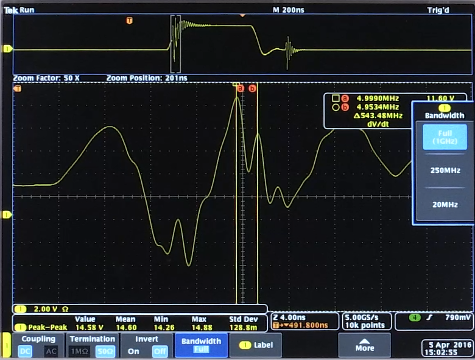Image resolution: width=475 pixels, height=360 pixels.
Task: Click channel 1 badge beside Peak-Peak
Action: (x=21, y=327)
